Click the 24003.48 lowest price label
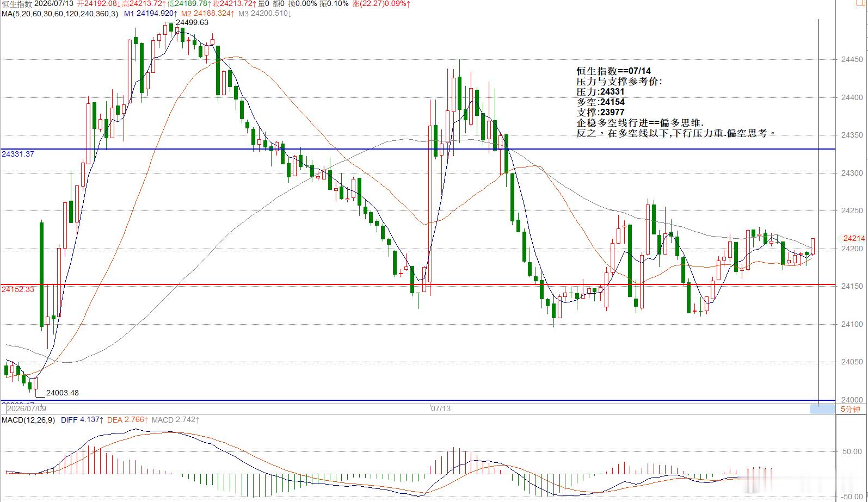Viewport: 868px width, 502px height. [63, 393]
